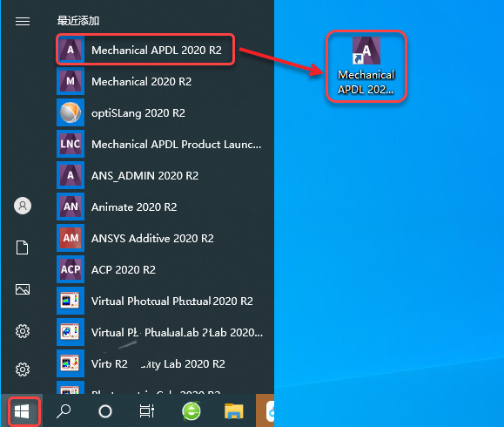
Task: Open Mechanical APDL 2020 R2 from Start list
Action: tap(145, 50)
